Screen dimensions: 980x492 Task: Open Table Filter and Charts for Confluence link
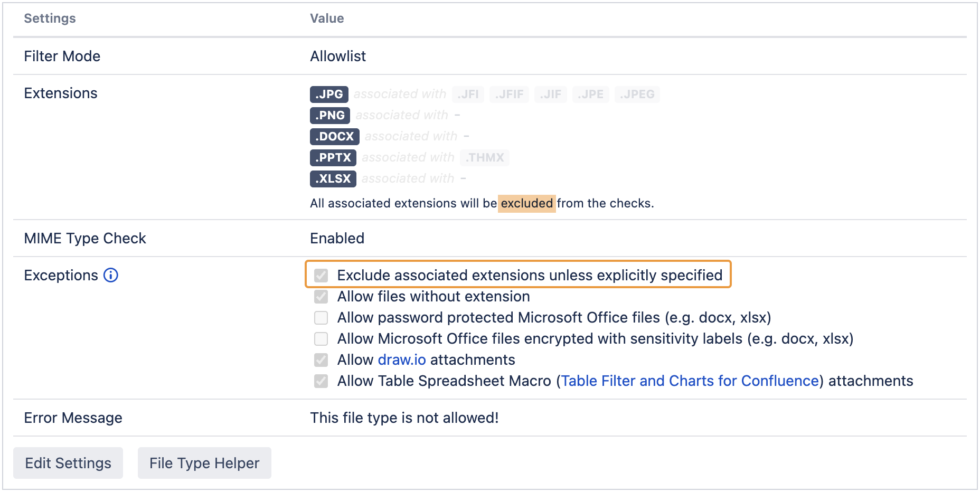click(690, 381)
